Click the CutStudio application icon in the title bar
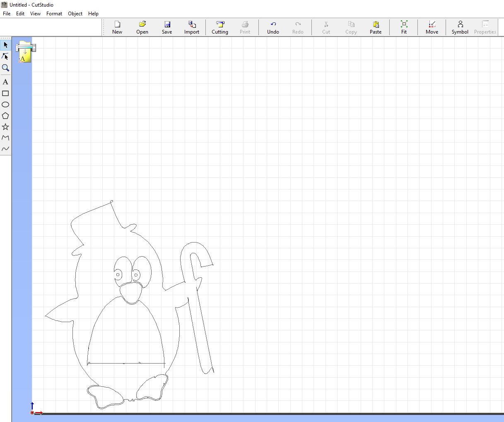This screenshot has width=504, height=422. pos(4,5)
